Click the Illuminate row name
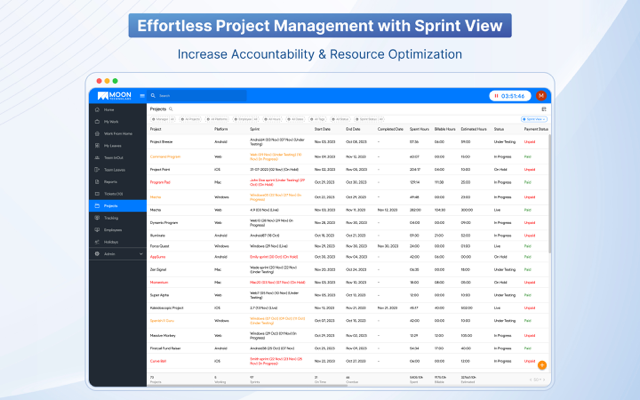 158,236
